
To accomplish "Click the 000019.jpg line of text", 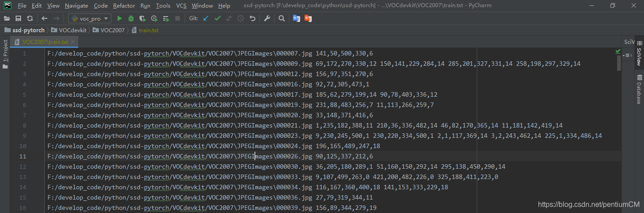I will pos(241,105).
